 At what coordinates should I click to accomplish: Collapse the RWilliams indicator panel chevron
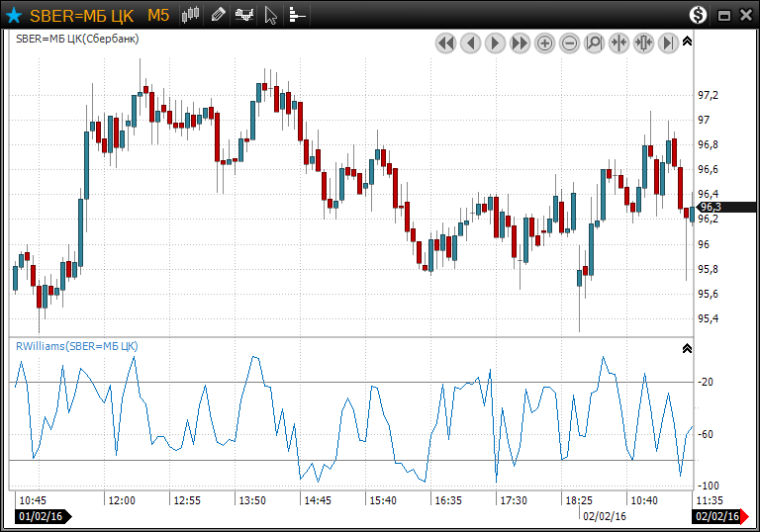coord(688,348)
